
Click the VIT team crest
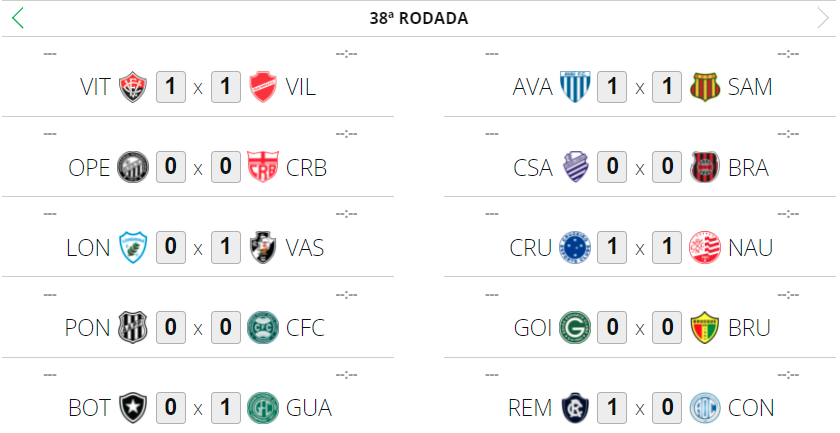pos(133,87)
